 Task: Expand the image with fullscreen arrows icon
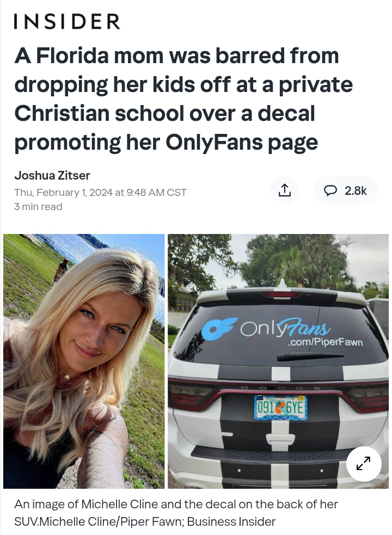pyautogui.click(x=363, y=463)
